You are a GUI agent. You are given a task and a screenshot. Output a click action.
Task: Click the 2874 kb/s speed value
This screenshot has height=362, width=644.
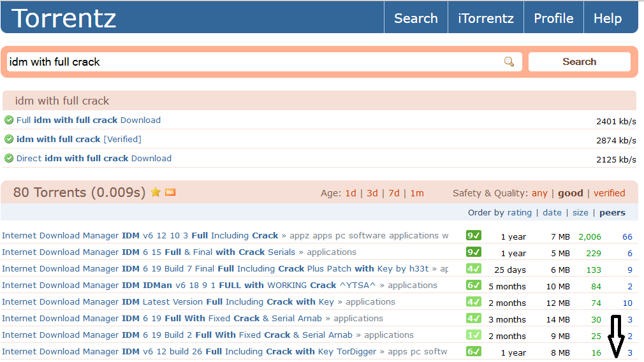tap(616, 140)
